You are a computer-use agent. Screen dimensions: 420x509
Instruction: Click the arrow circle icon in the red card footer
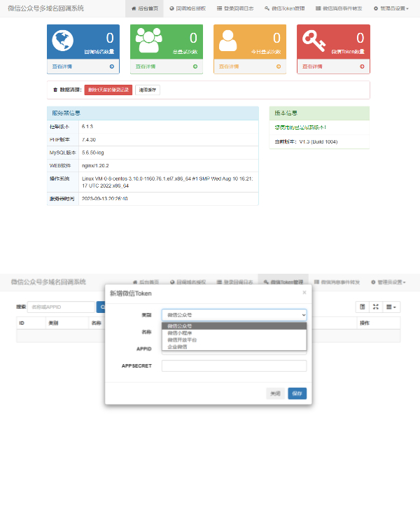click(363, 67)
